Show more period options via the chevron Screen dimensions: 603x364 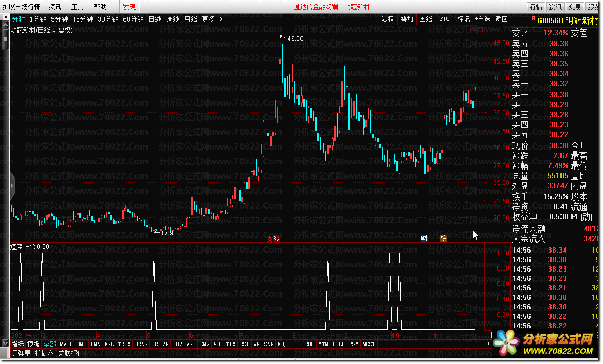[221, 19]
